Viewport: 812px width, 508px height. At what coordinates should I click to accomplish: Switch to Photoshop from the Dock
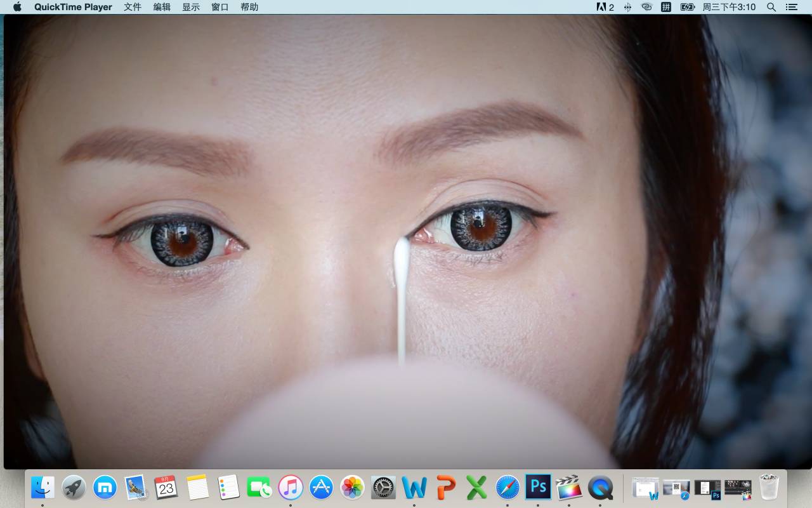point(538,488)
